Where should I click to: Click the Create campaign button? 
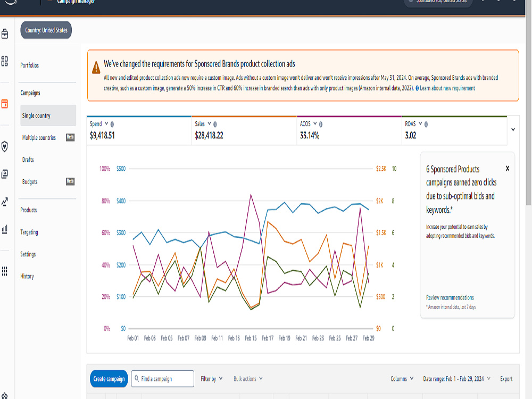pos(109,379)
